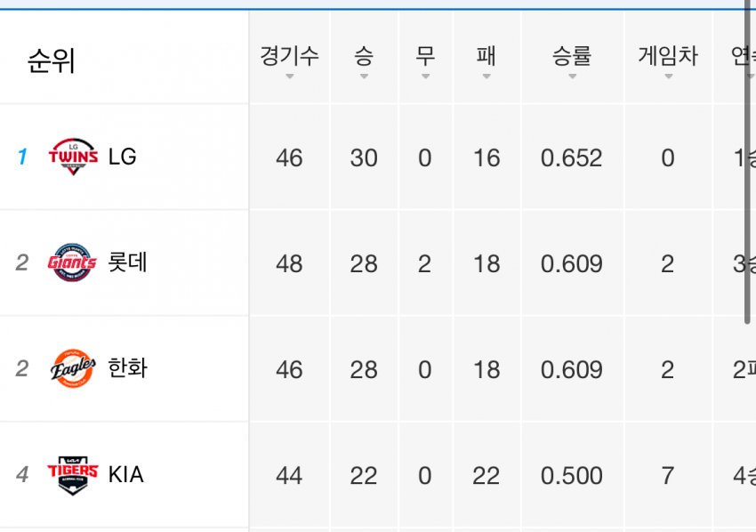This screenshot has height=532, width=756.
Task: Open the LG team name link
Action: (x=122, y=157)
